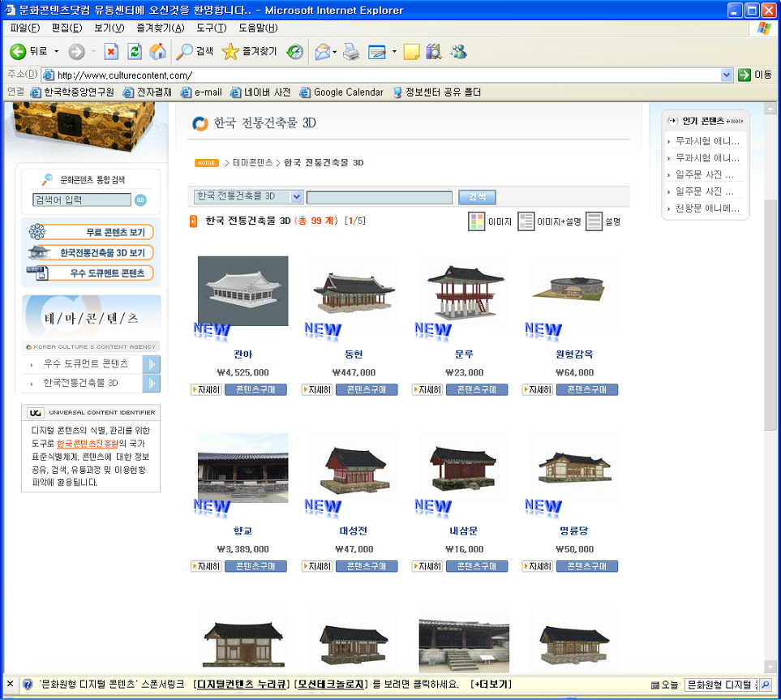The height and width of the screenshot is (700, 781).
Task: Switch to 이미지 grid view icon
Action: (477, 221)
